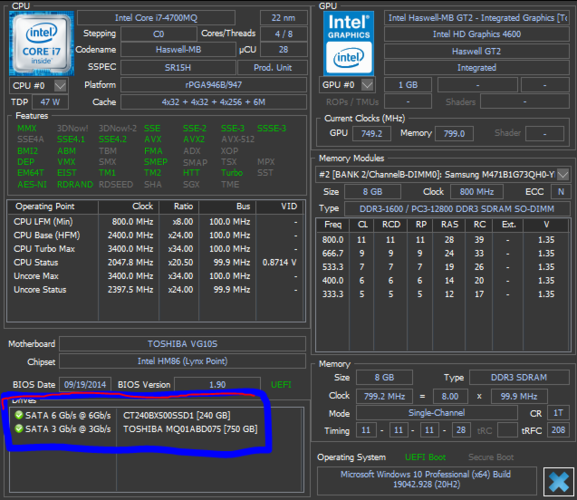
Task: Click the green check icon for the SATA 3 Gb/s drive
Action: [19, 429]
